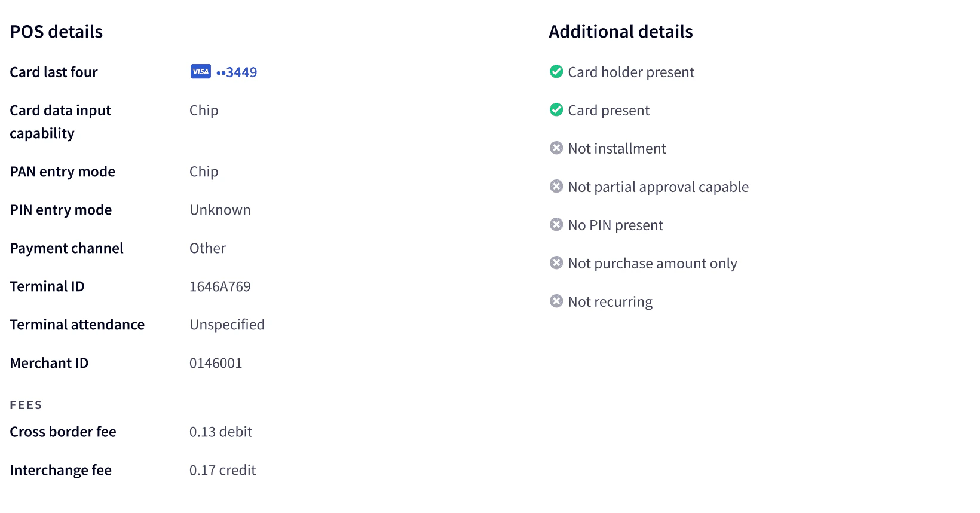Image resolution: width=980 pixels, height=513 pixels.
Task: Click the Visa card brand icon
Action: (x=200, y=72)
